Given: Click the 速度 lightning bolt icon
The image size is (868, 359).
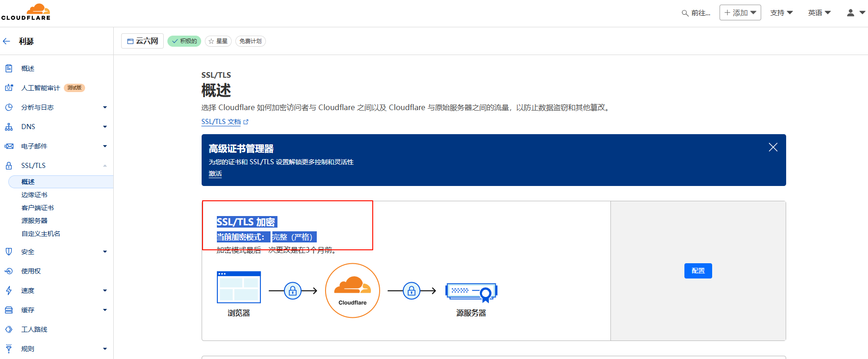Looking at the screenshot, I should point(9,291).
